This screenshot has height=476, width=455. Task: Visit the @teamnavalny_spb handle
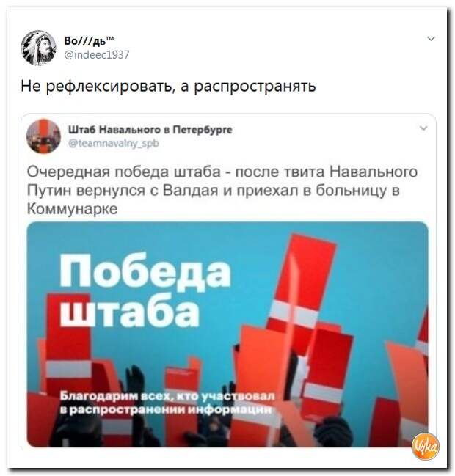114,143
